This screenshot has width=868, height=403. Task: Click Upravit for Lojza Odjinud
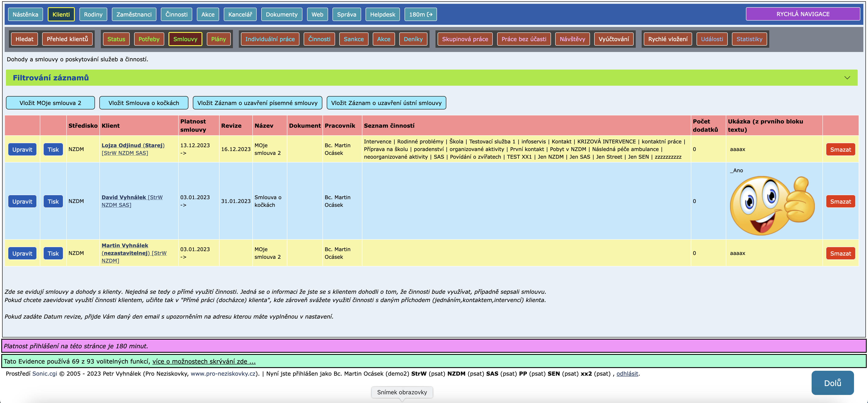pos(22,149)
